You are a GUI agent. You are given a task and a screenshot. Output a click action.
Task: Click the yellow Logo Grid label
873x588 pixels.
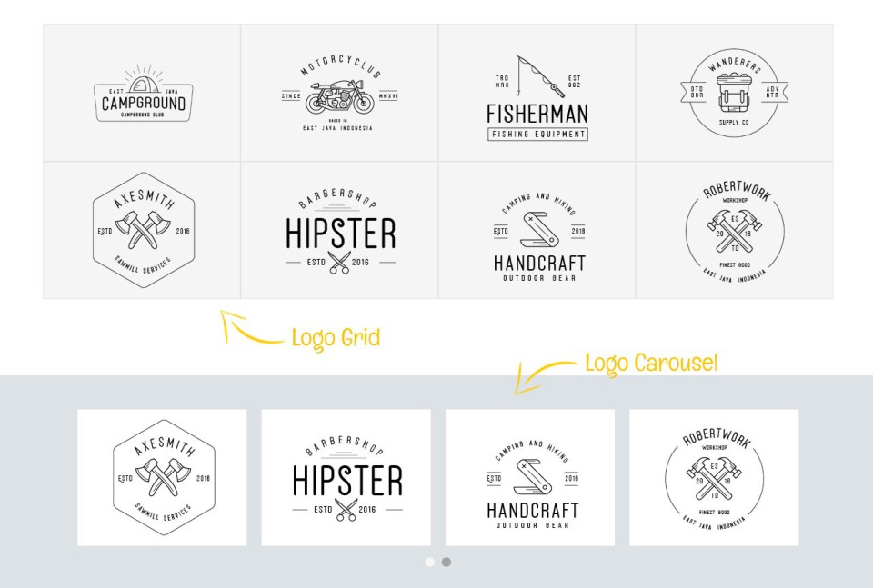(x=336, y=338)
